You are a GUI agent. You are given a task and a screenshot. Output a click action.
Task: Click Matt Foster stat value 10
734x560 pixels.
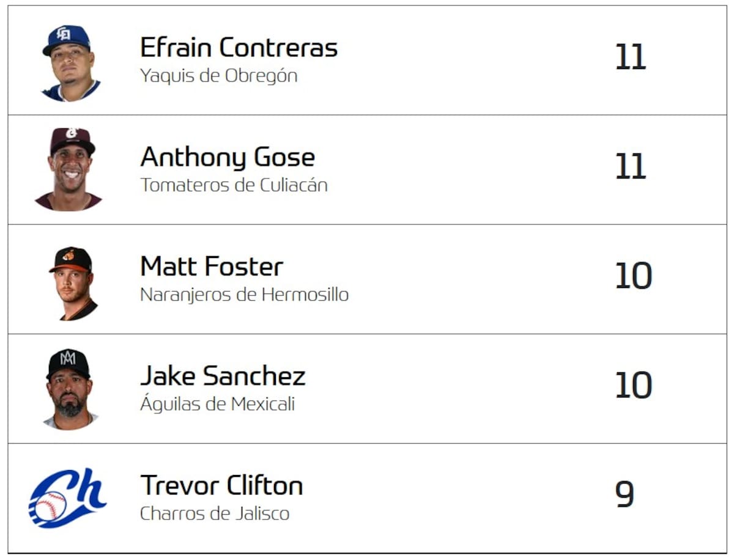(x=633, y=276)
